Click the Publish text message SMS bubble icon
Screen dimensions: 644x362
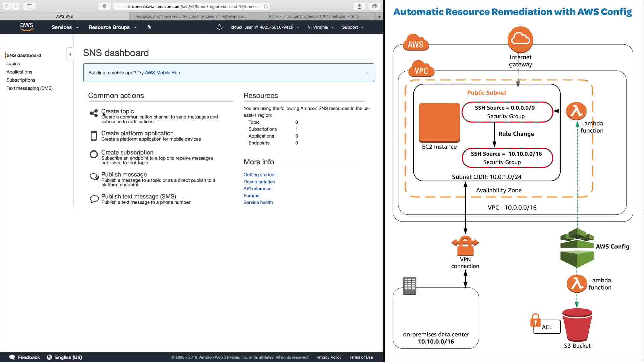click(94, 199)
